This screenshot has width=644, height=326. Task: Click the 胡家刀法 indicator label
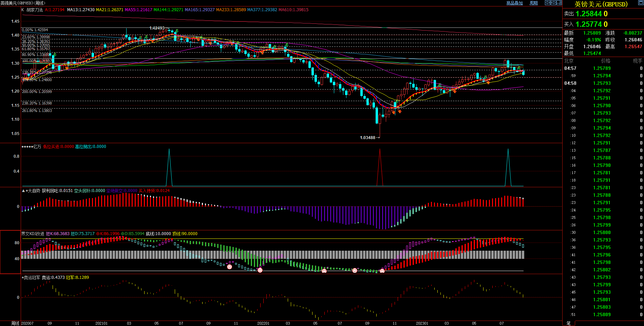35,10
